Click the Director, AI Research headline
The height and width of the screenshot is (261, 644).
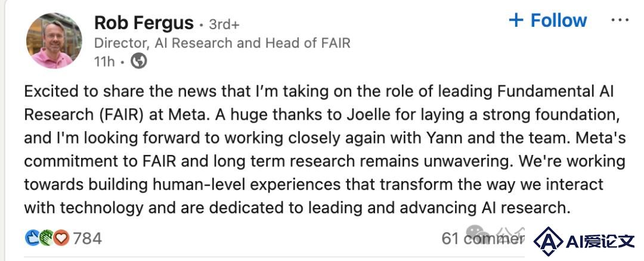[x=222, y=43]
